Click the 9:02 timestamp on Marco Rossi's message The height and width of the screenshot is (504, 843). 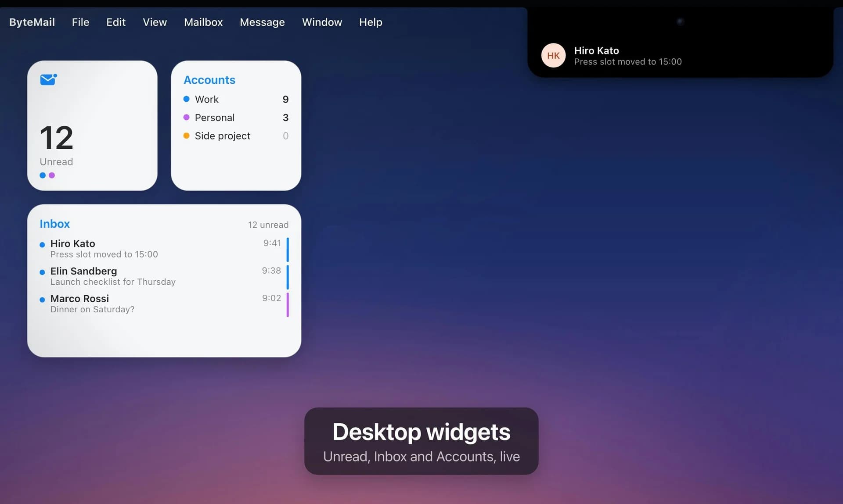(x=271, y=298)
